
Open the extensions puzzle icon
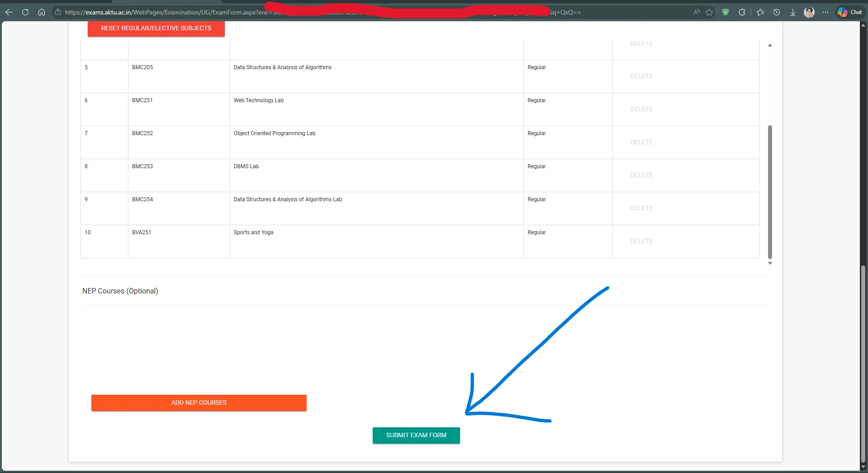click(742, 12)
